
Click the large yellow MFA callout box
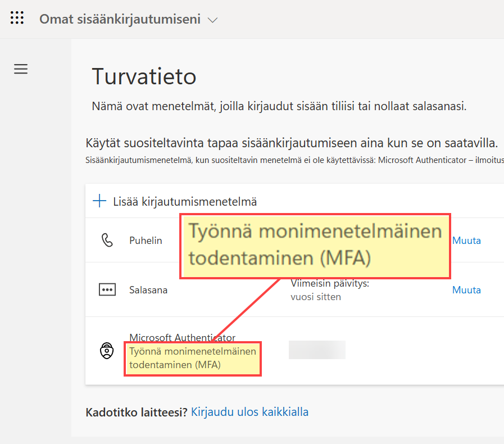point(315,245)
